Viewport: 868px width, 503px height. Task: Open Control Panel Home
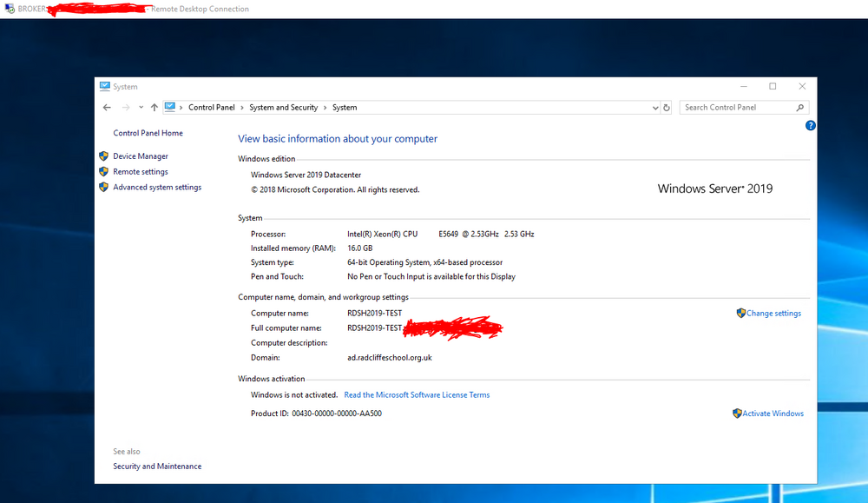tap(148, 133)
